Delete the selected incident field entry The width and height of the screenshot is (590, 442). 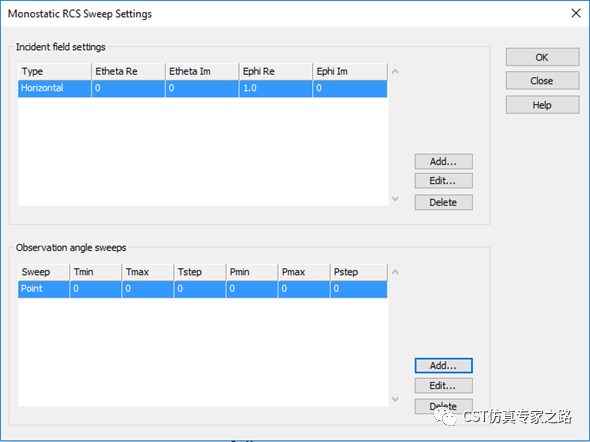(444, 202)
